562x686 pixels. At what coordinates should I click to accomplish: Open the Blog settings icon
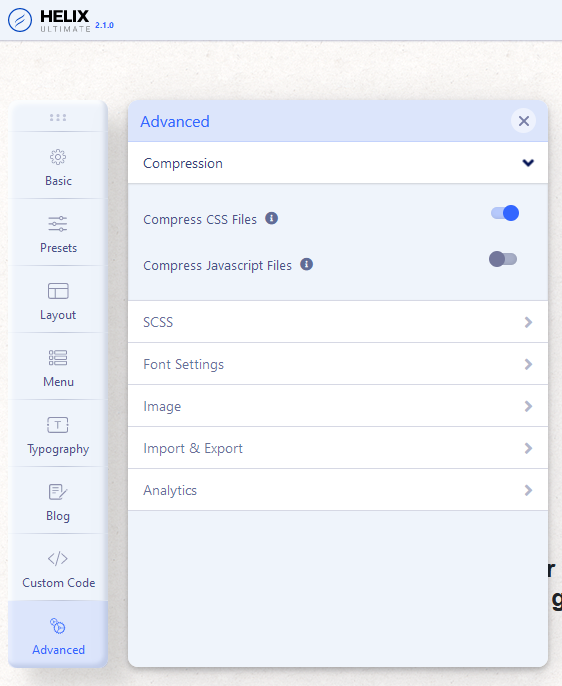coord(58,492)
